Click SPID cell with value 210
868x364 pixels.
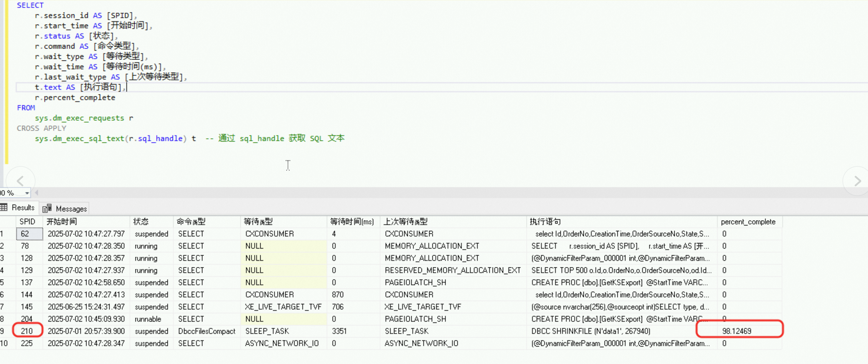pos(27,331)
